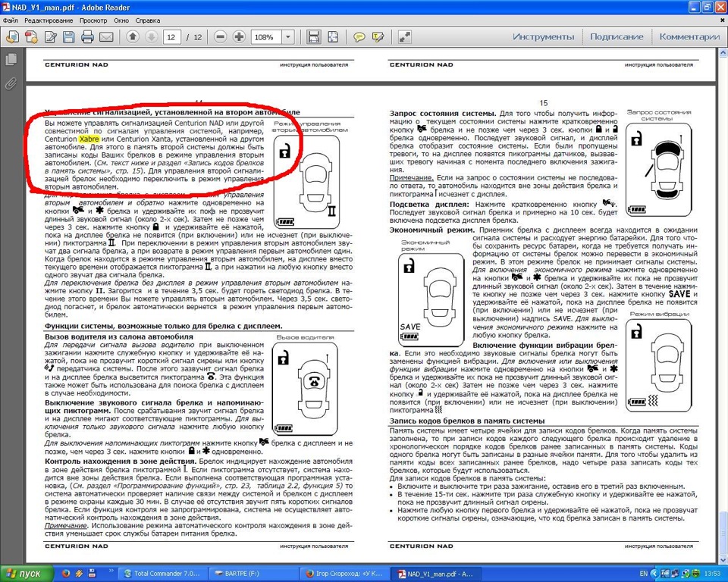Go to next page with down arrow

click(x=152, y=36)
